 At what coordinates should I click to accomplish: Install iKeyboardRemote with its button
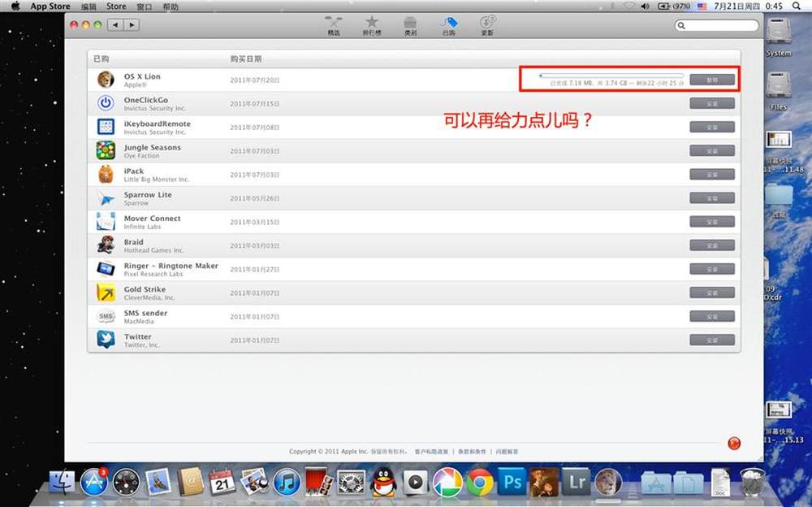tap(712, 127)
